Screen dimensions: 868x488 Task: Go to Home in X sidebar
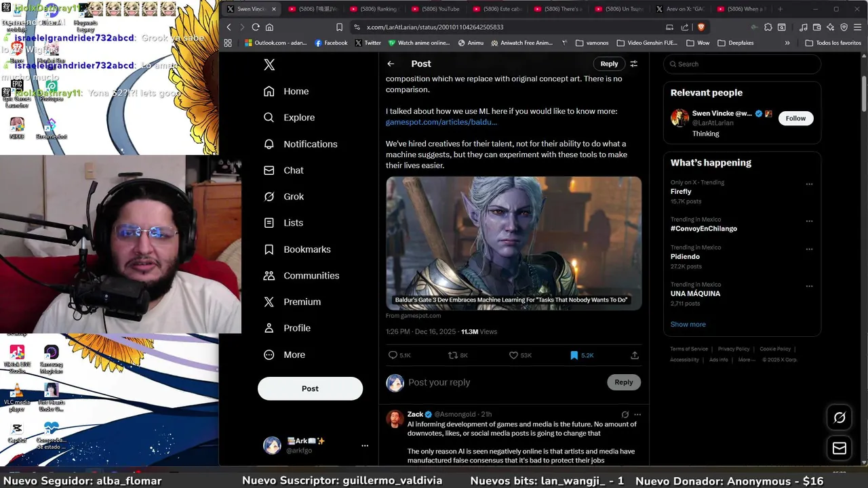286,91
